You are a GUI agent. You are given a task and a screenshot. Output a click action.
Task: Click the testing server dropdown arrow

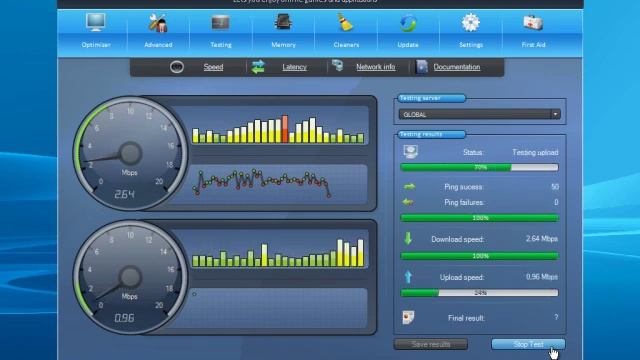[555, 114]
